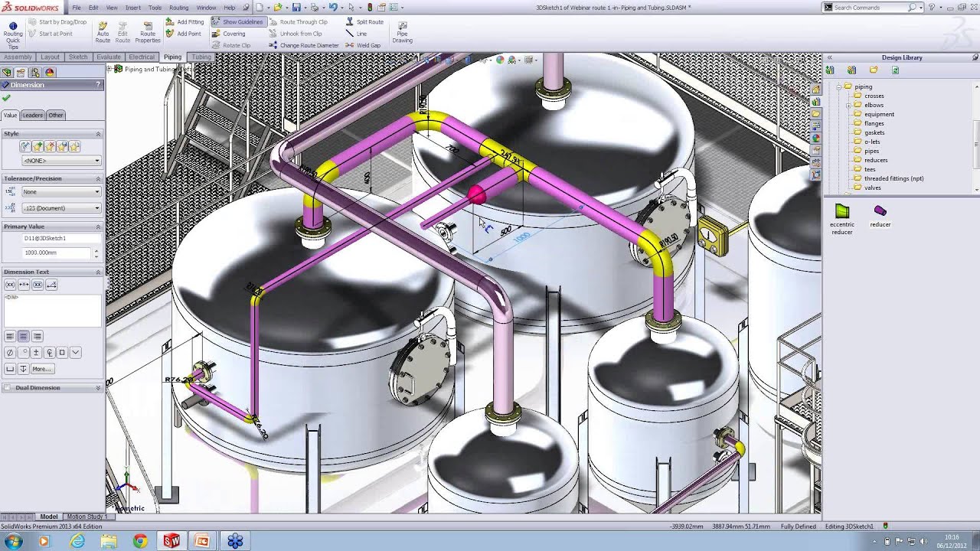Viewport: 980px width, 551px height.
Task: Open the Tools menu
Action: pos(155,7)
